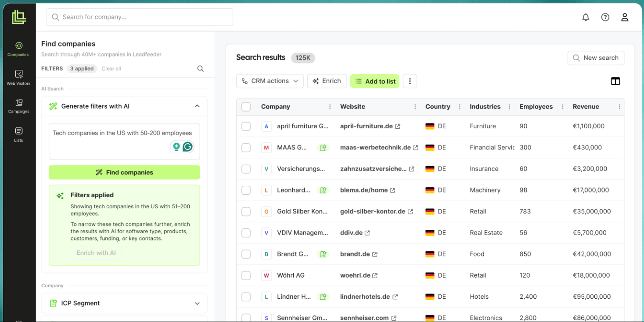Viewport: 644px width, 322px height.
Task: Select the VDIV Management row checkbox
Action: (x=246, y=233)
